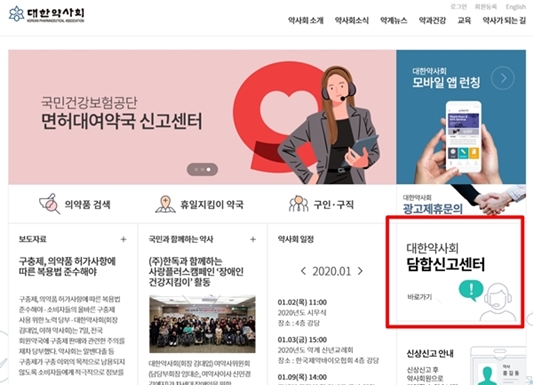Open the 휴일지킴이 약국 map pin icon
533x385 pixels.
point(165,204)
